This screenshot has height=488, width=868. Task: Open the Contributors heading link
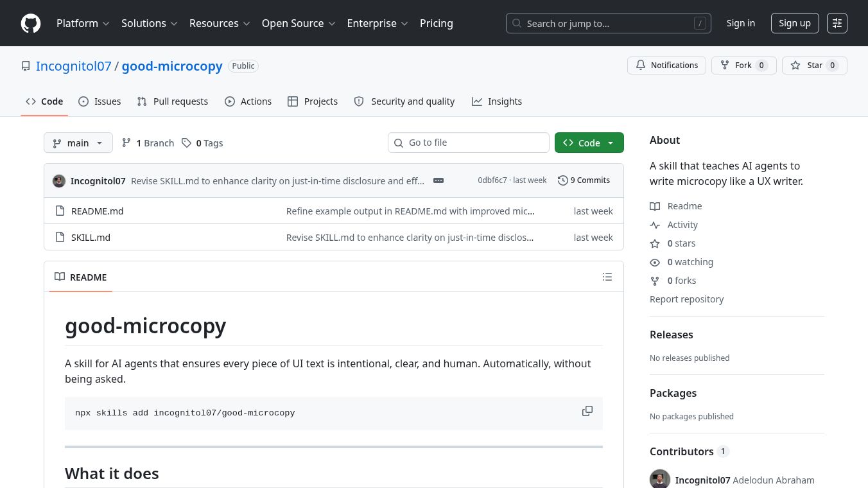(690, 451)
